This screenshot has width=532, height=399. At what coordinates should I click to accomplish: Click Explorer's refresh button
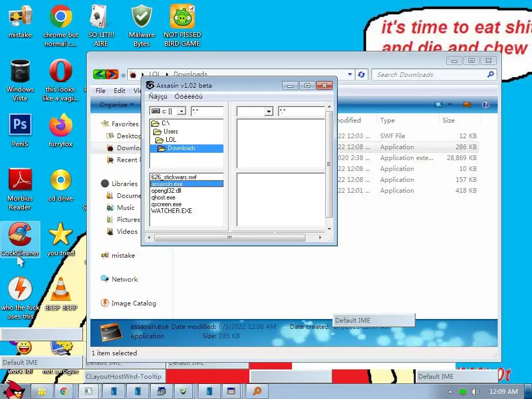coord(362,74)
